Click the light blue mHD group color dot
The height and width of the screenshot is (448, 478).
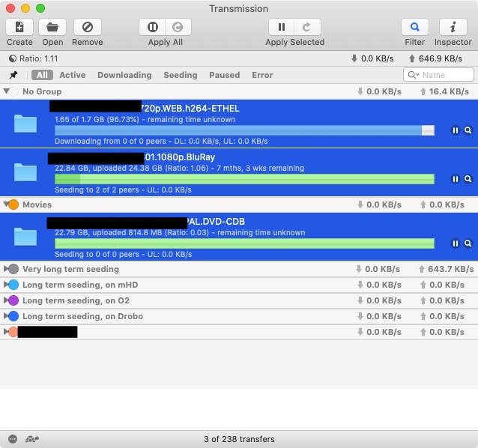[x=13, y=285]
